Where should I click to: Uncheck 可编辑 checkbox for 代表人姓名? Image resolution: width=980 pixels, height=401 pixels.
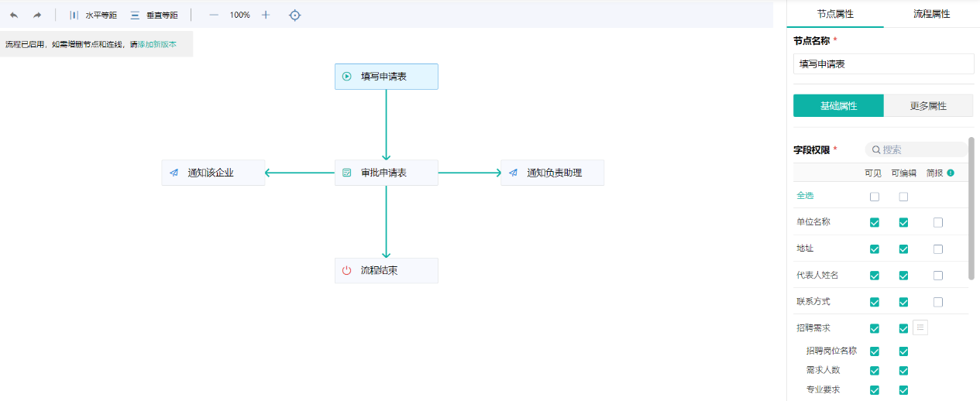click(x=903, y=276)
